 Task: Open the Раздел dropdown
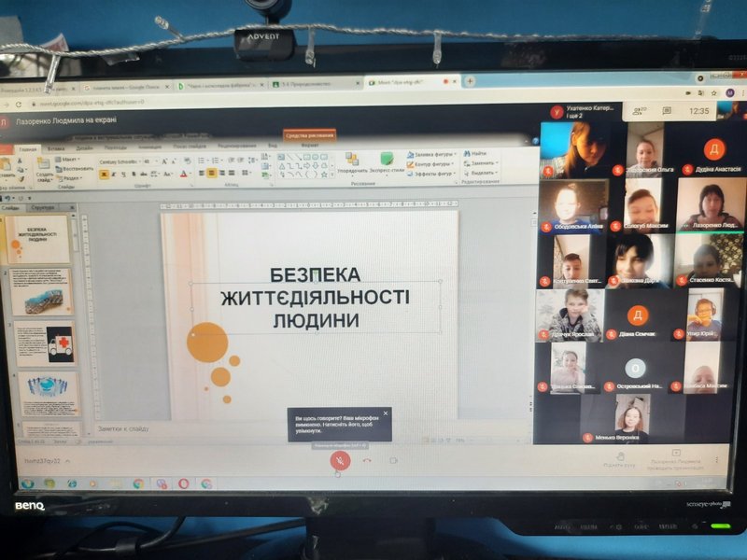click(x=69, y=178)
